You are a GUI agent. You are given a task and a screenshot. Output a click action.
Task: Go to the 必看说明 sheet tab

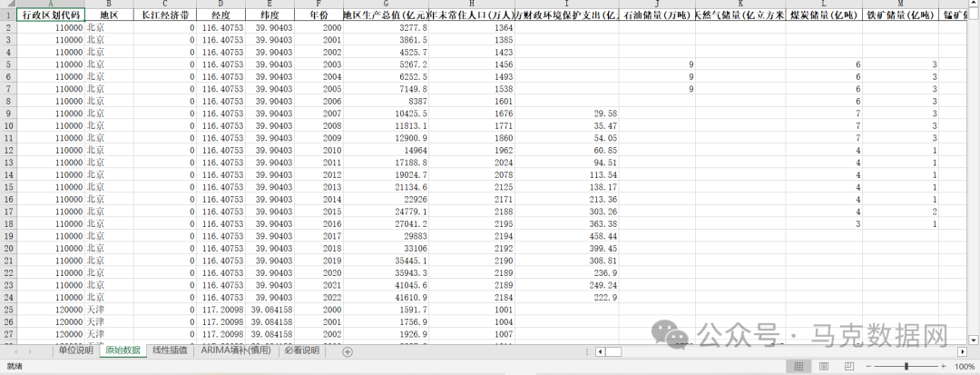(301, 350)
